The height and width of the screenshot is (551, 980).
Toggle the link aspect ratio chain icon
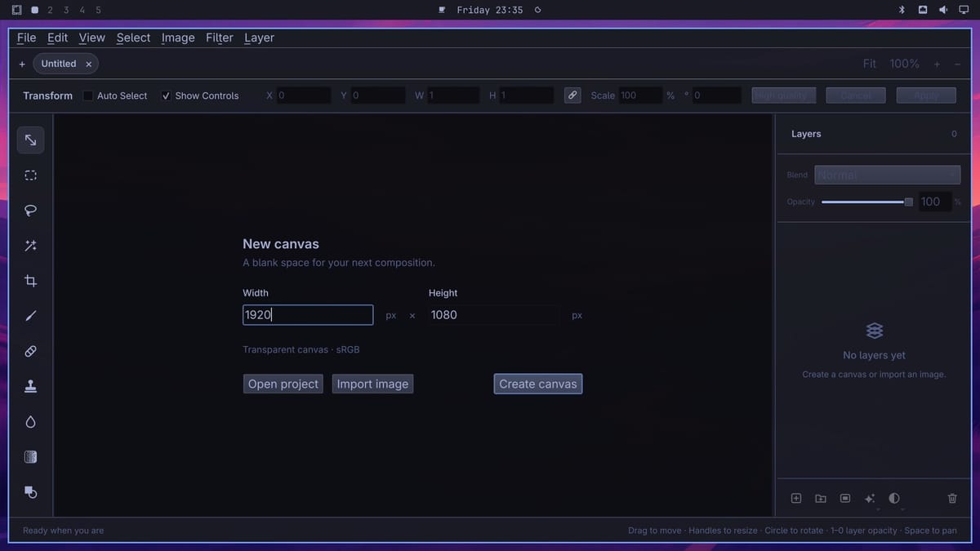(572, 96)
